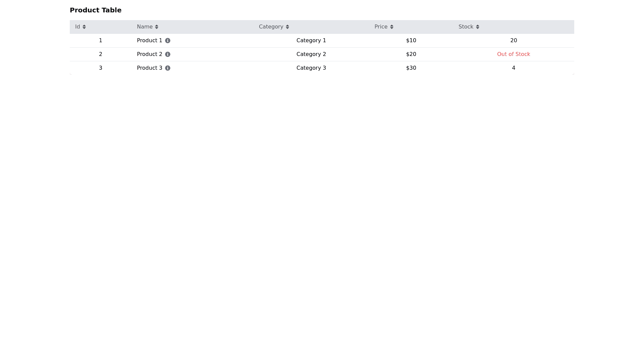
Task: Select the Product 3 name text
Action: coord(149,68)
